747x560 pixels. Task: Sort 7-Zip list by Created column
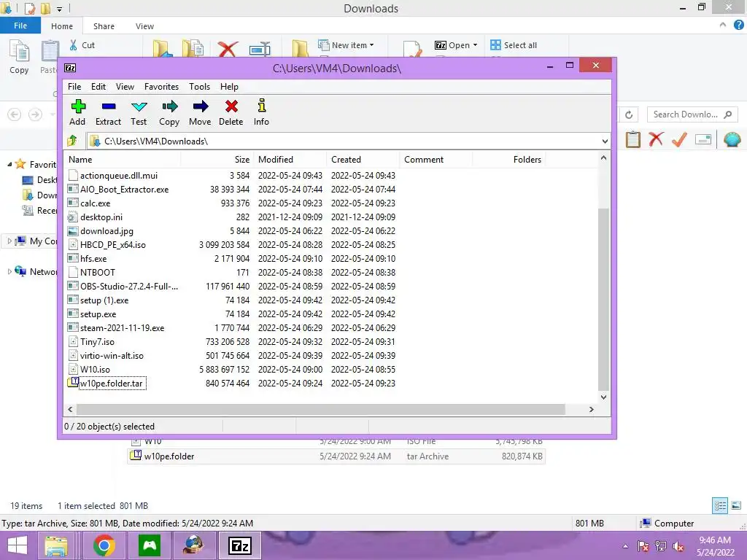363,160
